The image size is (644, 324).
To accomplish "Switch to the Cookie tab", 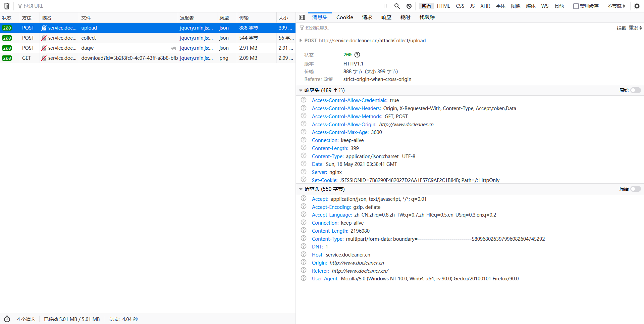I will pyautogui.click(x=345, y=17).
